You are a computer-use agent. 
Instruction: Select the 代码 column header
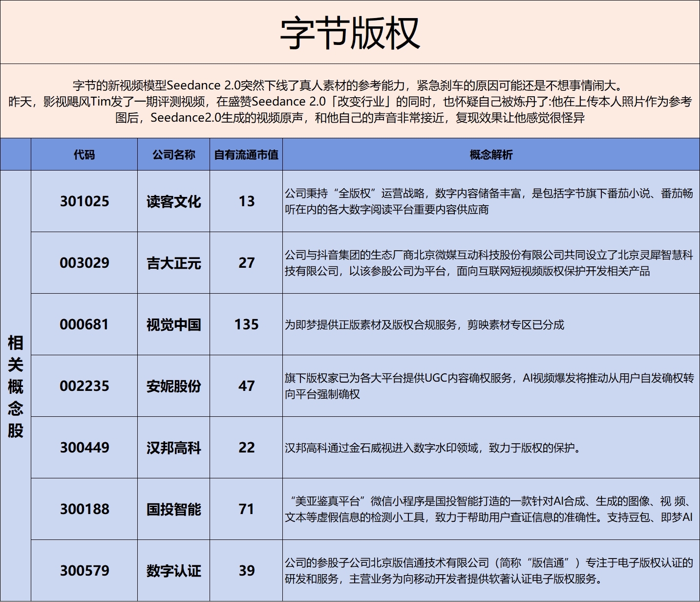[x=84, y=155]
